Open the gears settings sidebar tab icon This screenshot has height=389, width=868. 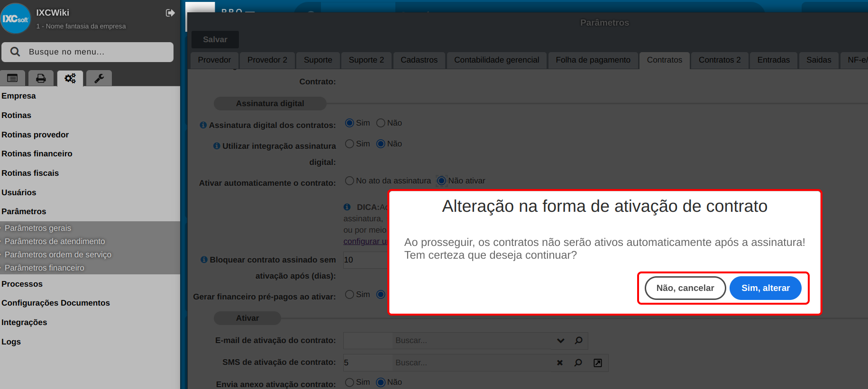(x=70, y=78)
